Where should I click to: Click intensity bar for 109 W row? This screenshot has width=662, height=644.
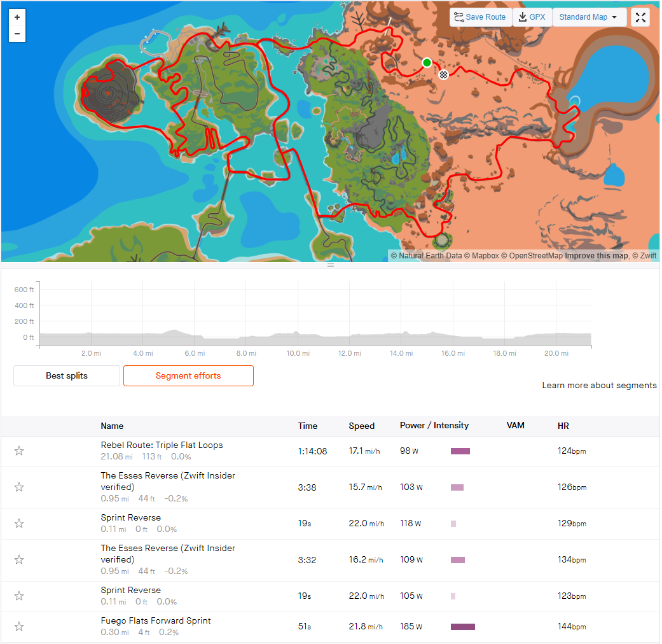[x=458, y=560]
